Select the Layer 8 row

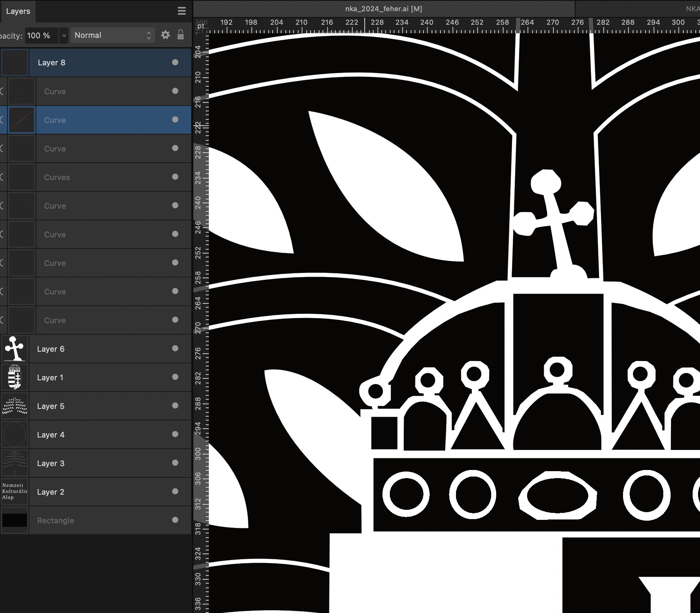coord(96,63)
